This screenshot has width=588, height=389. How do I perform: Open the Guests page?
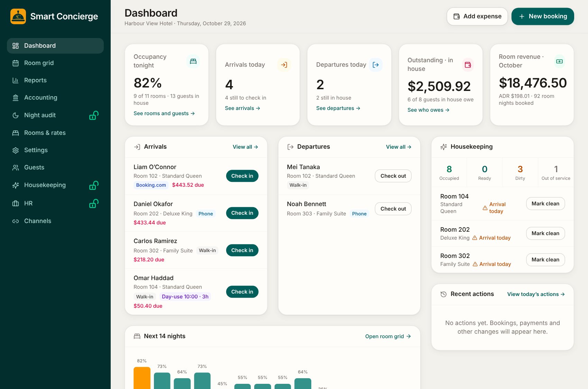pos(55,167)
